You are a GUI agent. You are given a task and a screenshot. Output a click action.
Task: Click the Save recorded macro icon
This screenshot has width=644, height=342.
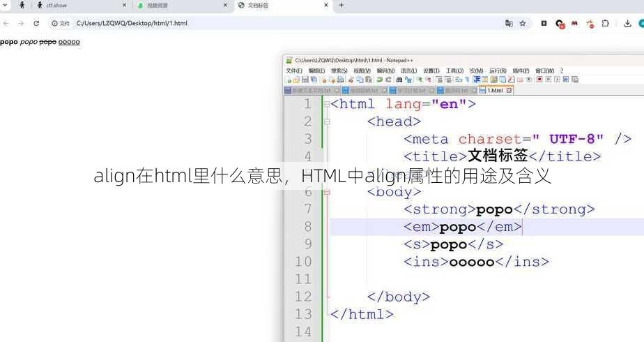coord(574,80)
